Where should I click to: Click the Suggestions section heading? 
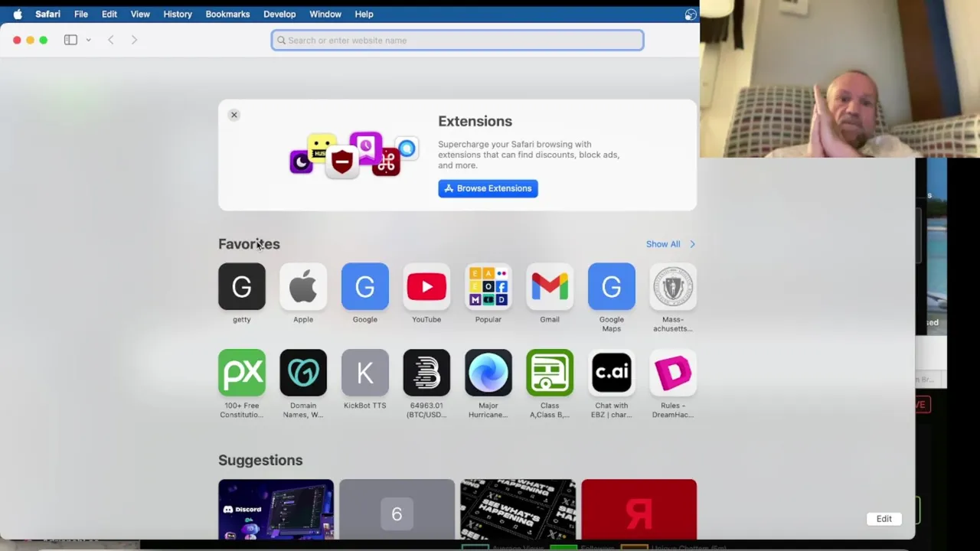(260, 460)
